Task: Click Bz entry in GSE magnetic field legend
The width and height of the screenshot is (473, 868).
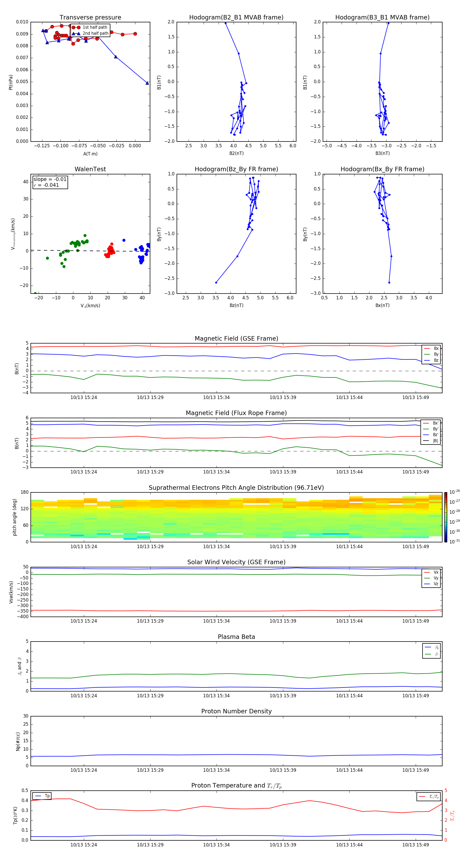Action: tap(431, 360)
